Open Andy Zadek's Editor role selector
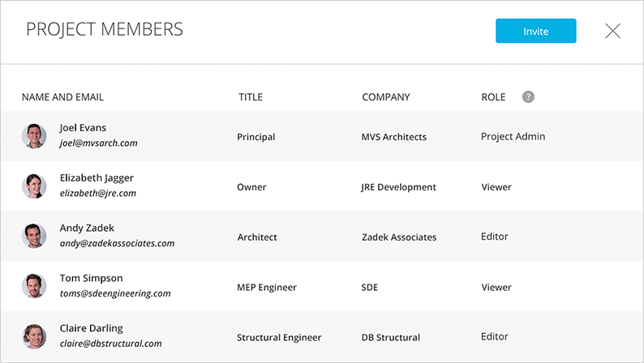The image size is (644, 363). tap(495, 237)
